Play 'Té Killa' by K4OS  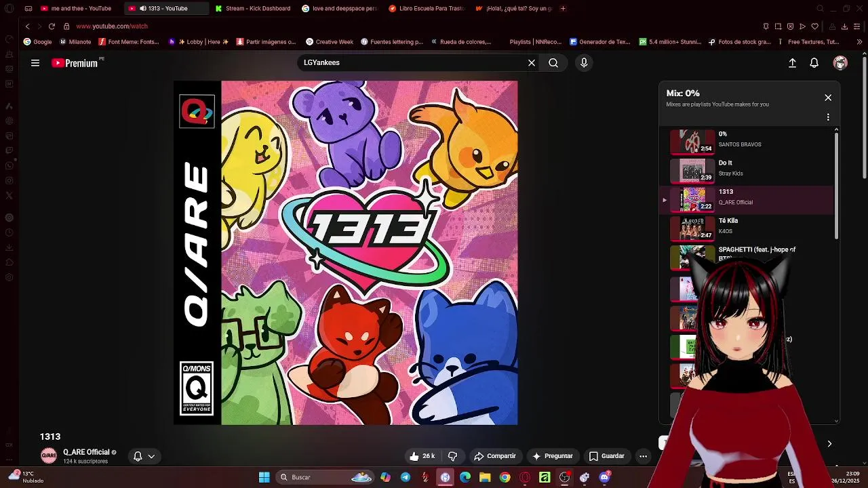pyautogui.click(x=748, y=228)
